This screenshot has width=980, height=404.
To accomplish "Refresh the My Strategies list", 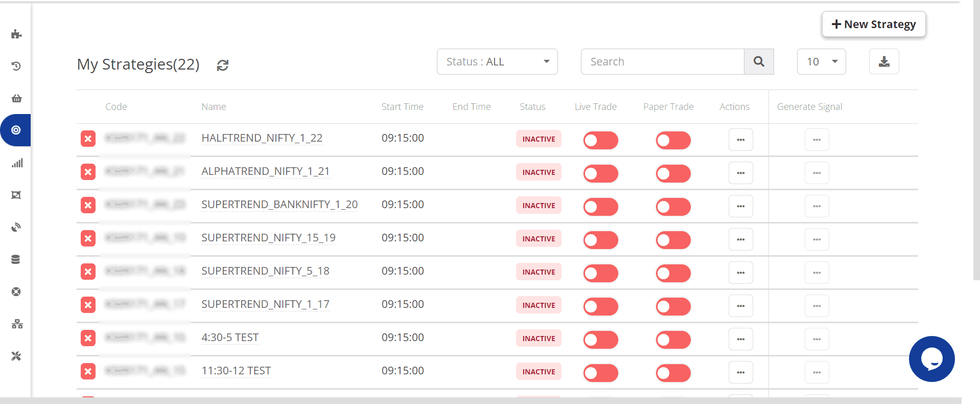I will (222, 65).
